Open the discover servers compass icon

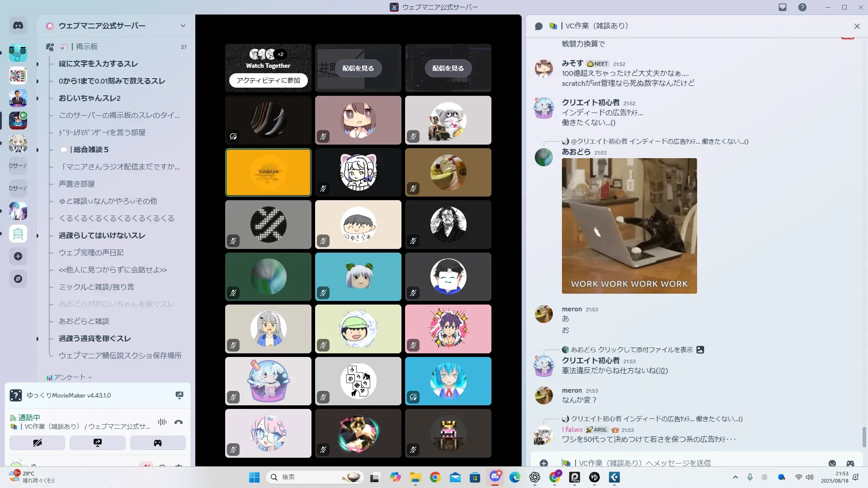18,279
